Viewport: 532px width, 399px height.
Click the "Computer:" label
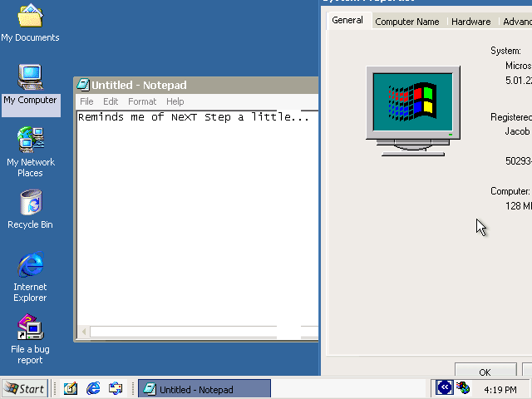pos(510,191)
